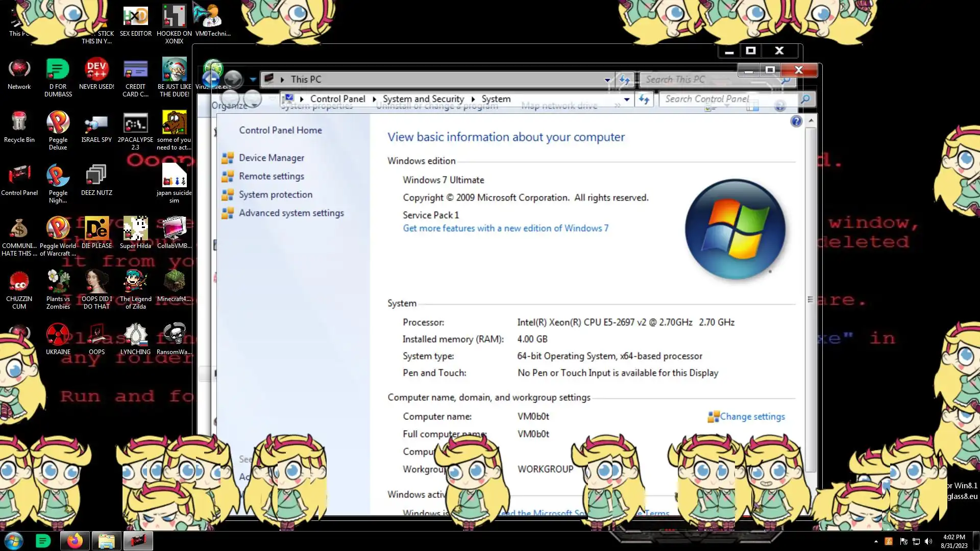980x551 pixels.
Task: Click the Change settings link
Action: click(x=752, y=417)
